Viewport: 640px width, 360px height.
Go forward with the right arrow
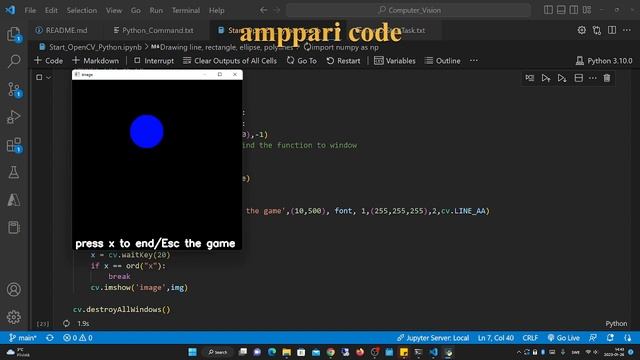click(277, 10)
